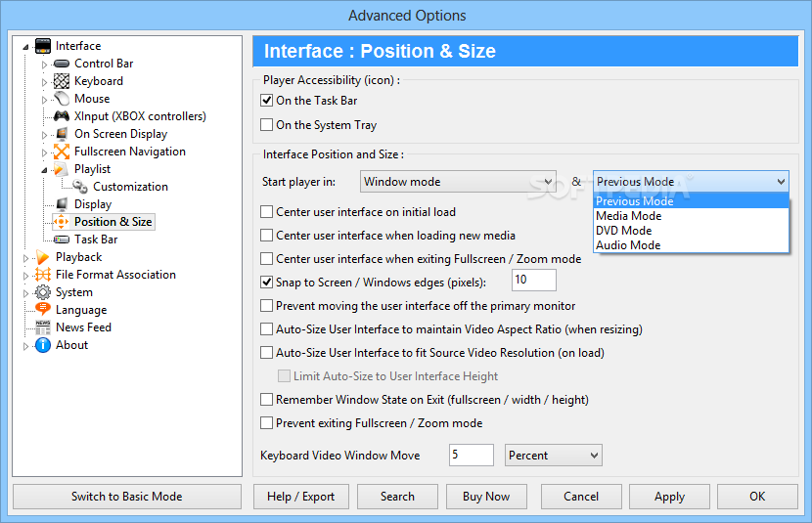The height and width of the screenshot is (523, 812).
Task: Open the Window mode start player dropdown
Action: 458,182
